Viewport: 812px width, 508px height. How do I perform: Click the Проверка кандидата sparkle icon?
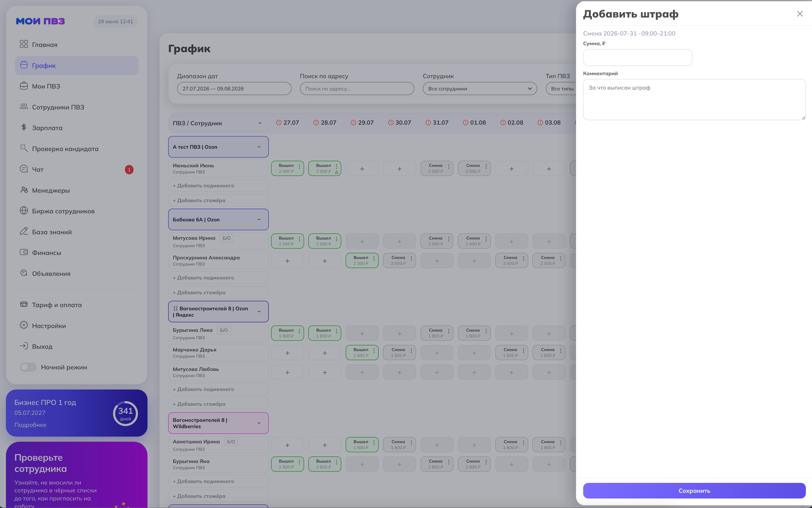coord(23,148)
